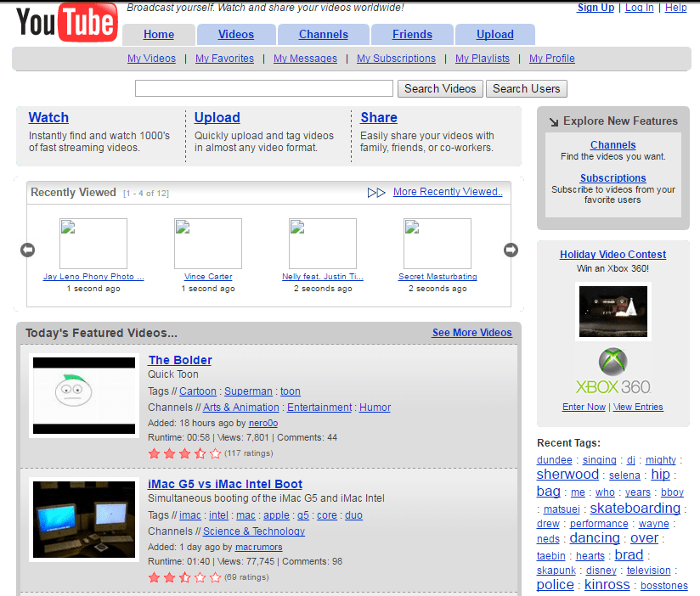The height and width of the screenshot is (596, 700).
Task: Open the Share heading link
Action: 379,117
